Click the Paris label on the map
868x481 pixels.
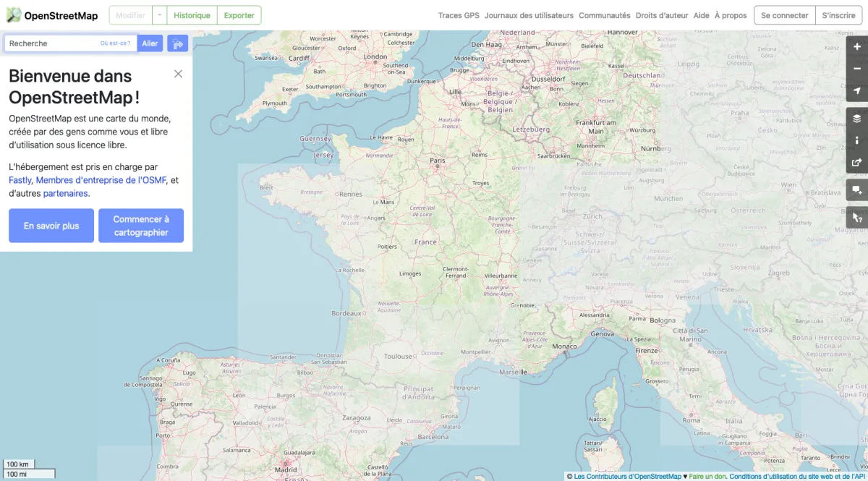point(438,161)
